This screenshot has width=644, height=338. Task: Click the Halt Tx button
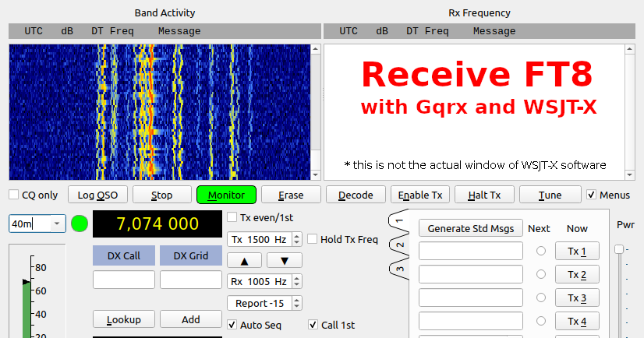pyautogui.click(x=484, y=195)
